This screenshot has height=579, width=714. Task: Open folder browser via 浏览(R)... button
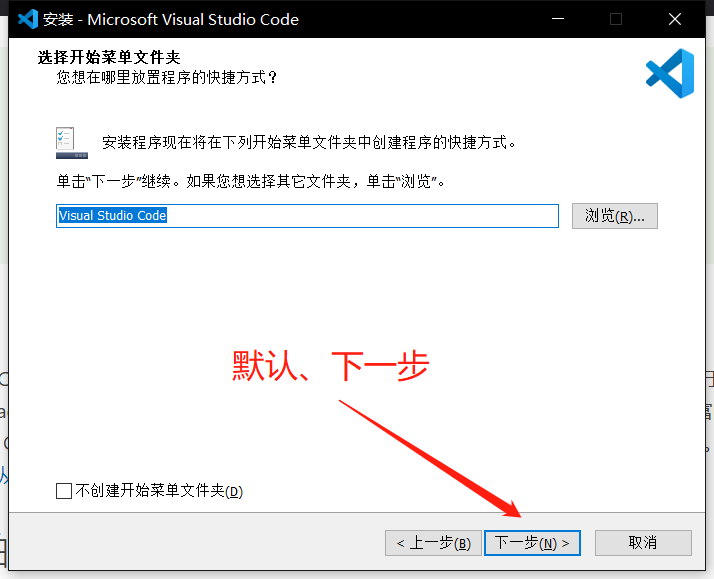(x=615, y=216)
